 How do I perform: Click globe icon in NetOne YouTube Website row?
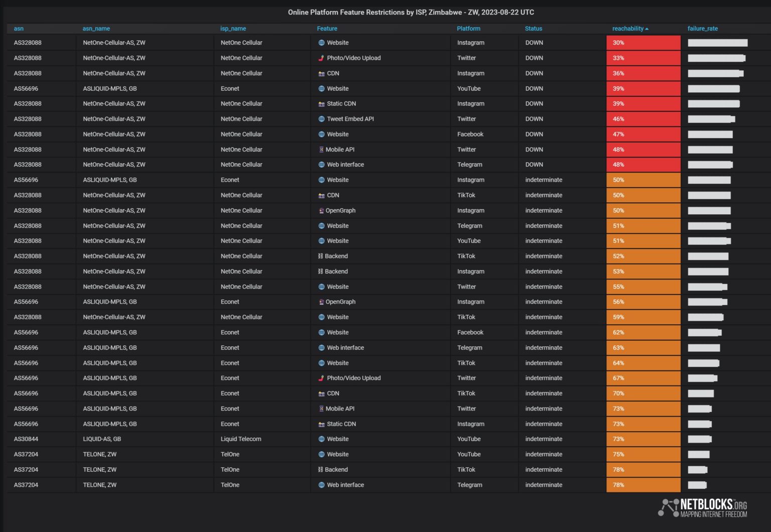click(321, 241)
